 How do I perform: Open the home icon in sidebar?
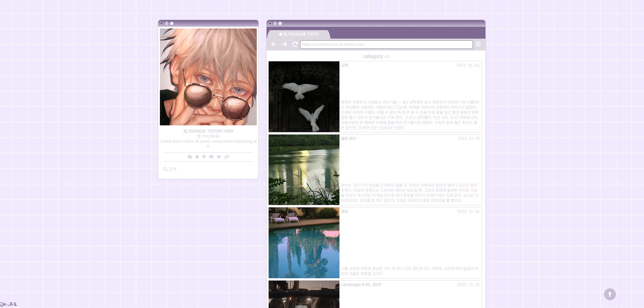(x=190, y=157)
